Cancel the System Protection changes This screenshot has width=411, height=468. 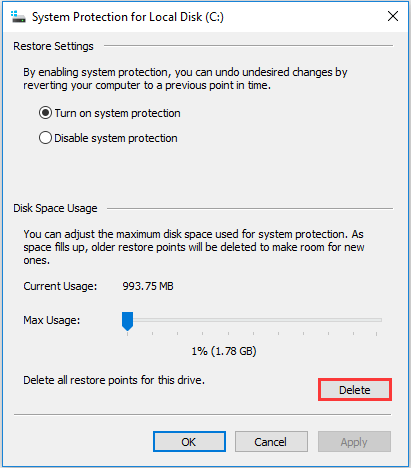coord(271,442)
